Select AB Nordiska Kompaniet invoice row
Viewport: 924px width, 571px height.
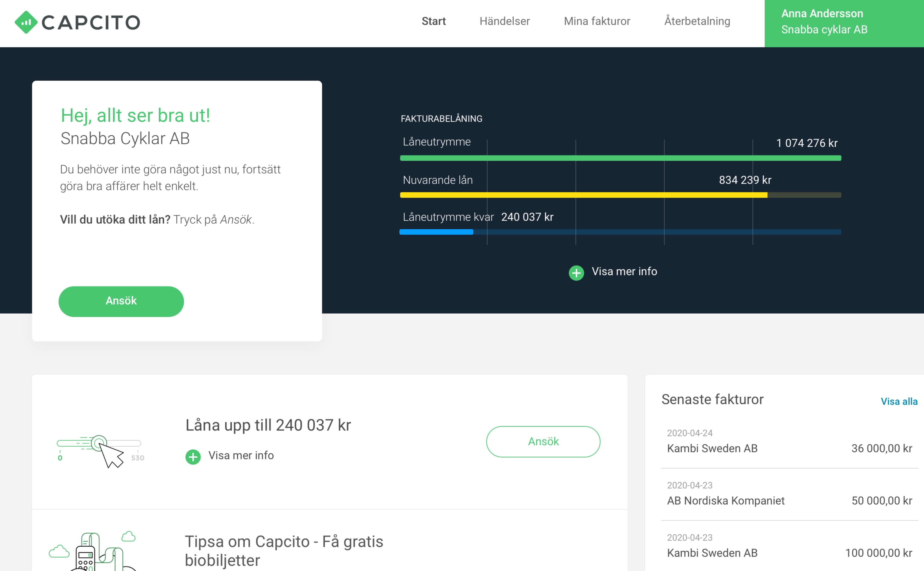789,494
